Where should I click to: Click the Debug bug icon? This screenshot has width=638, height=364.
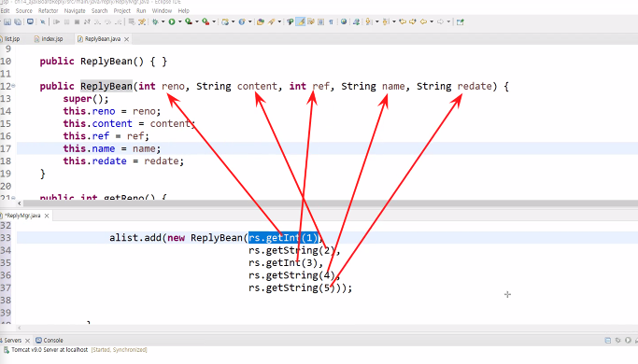point(155,22)
